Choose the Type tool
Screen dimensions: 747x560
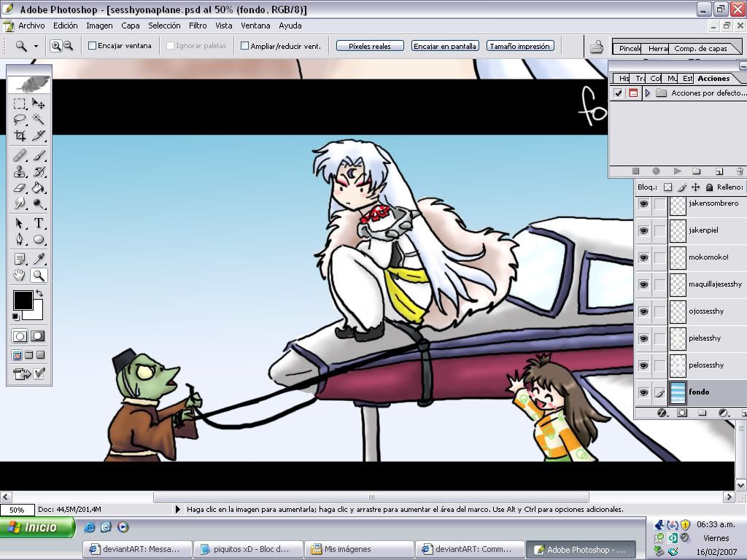tap(39, 223)
